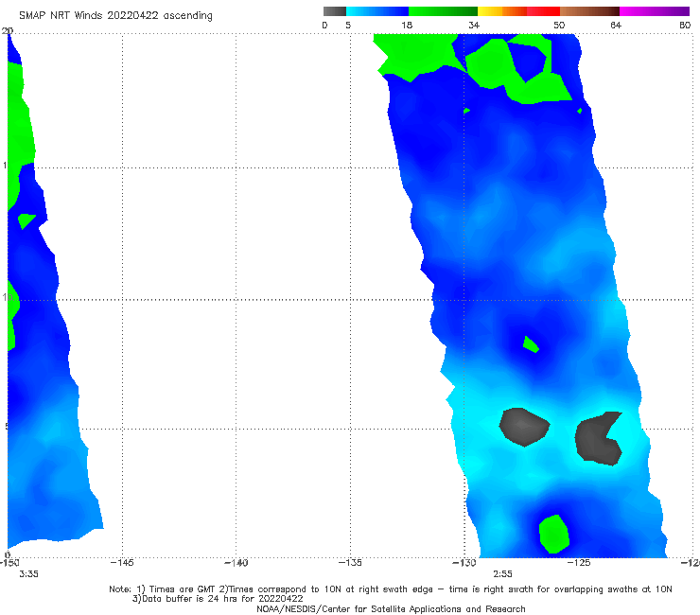Click the color bar label '34'
The height and width of the screenshot is (615, 700).
tap(474, 25)
